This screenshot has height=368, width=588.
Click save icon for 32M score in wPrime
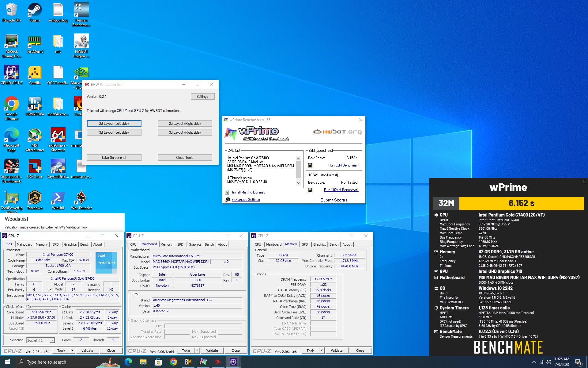click(x=310, y=165)
